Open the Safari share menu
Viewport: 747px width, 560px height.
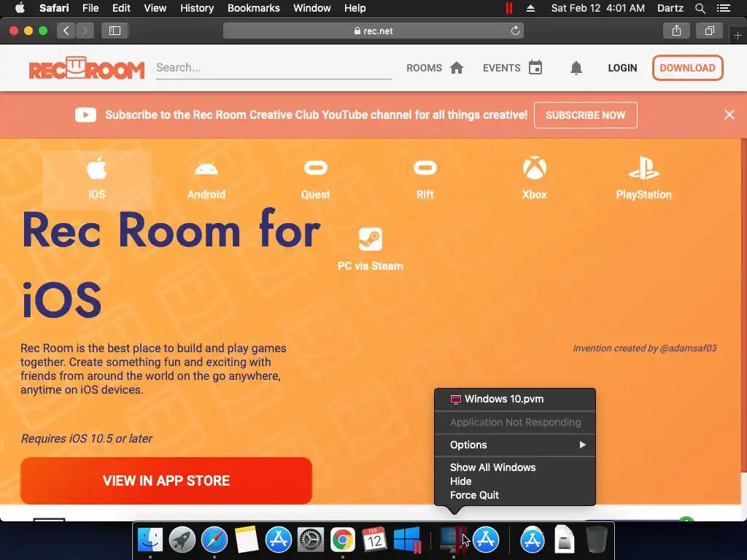pos(676,31)
